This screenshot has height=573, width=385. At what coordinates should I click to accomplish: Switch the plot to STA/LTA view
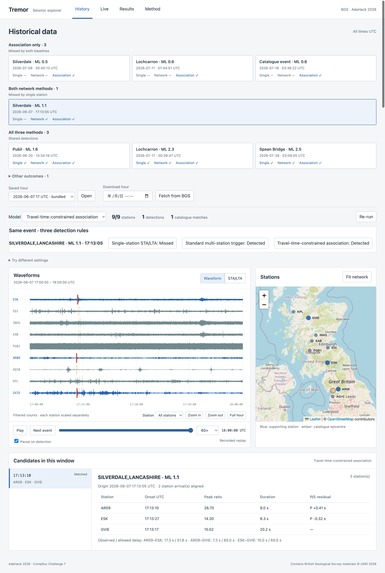pyautogui.click(x=235, y=278)
